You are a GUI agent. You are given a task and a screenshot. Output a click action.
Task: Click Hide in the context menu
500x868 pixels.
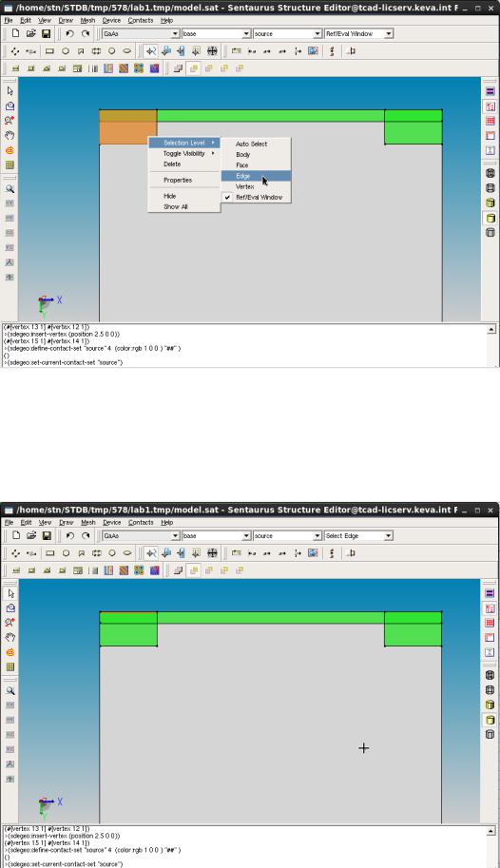coord(184,196)
